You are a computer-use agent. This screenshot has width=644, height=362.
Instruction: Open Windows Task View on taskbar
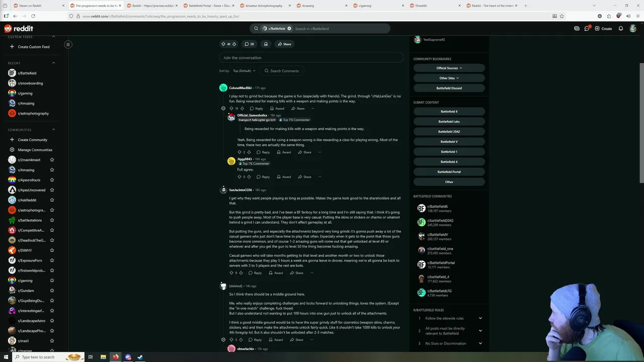[91, 357]
